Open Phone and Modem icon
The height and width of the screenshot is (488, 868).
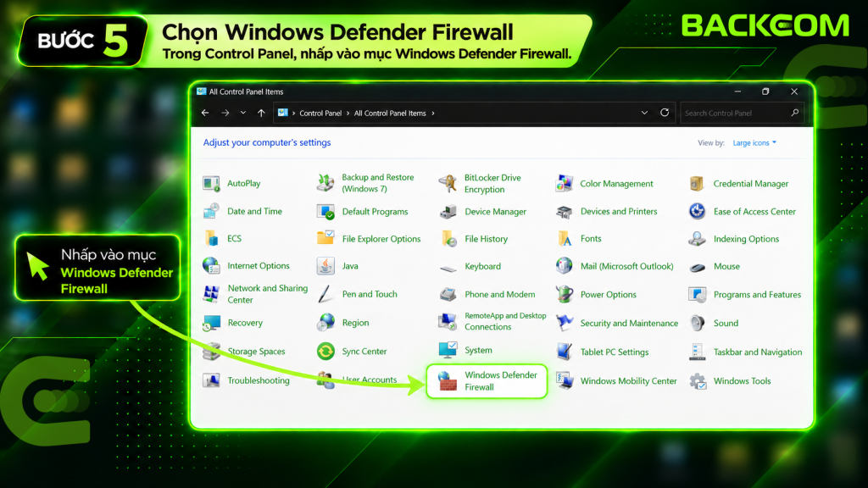click(448, 294)
